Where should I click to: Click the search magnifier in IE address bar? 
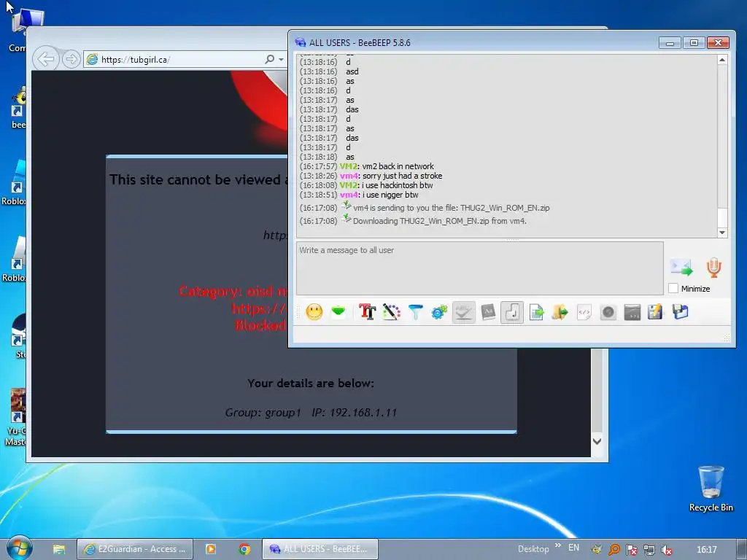pyautogui.click(x=270, y=59)
